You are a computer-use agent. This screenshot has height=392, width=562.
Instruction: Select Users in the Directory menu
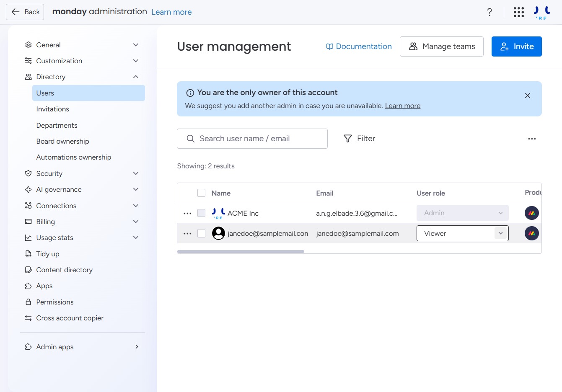point(88,93)
